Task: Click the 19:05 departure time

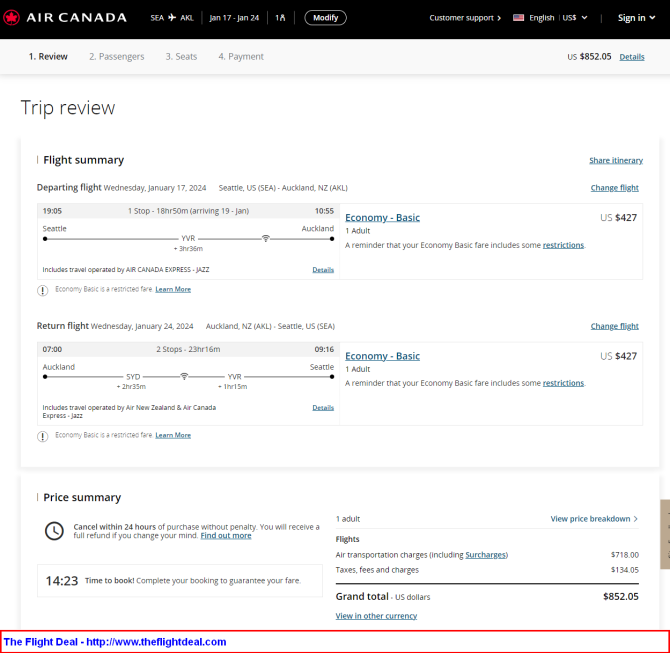Action: point(52,211)
